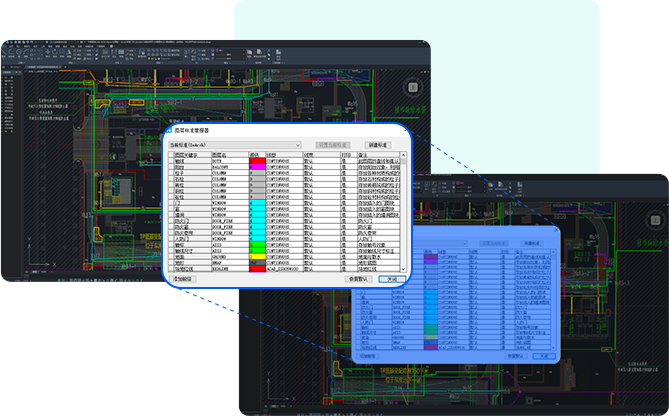Click the layer table scrollbar down arrow
Image resolution: width=669 pixels, height=416 pixels.
pos(404,270)
